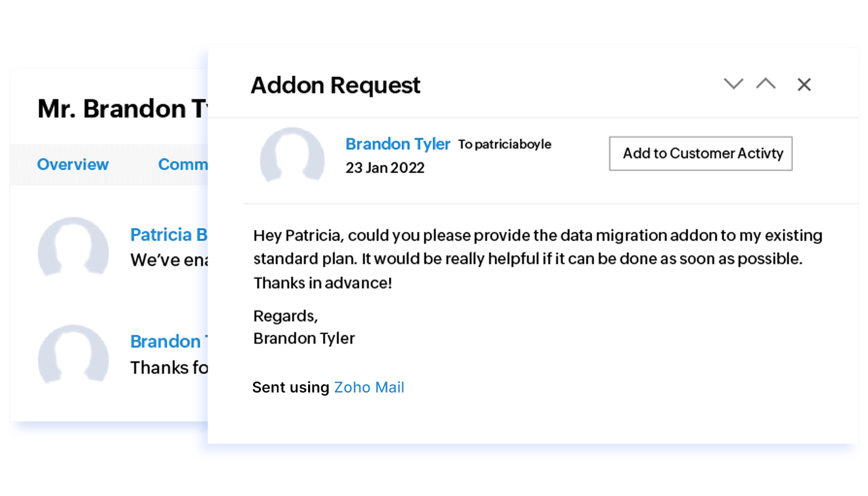Click the 'To patriciaboyle' recipient label
Image resolution: width=868 pixels, height=496 pixels.
505,144
